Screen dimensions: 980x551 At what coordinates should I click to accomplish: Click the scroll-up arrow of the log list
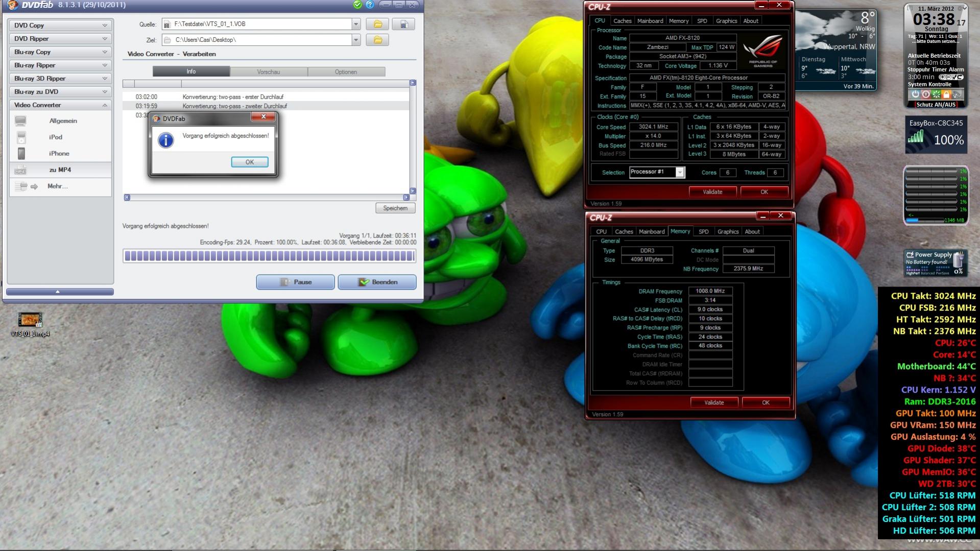tap(413, 83)
